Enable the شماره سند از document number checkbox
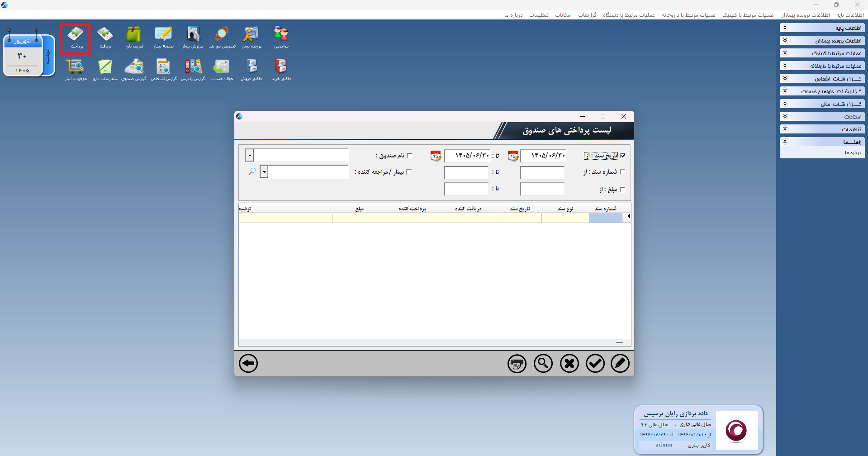The height and width of the screenshot is (456, 868). 622,172
